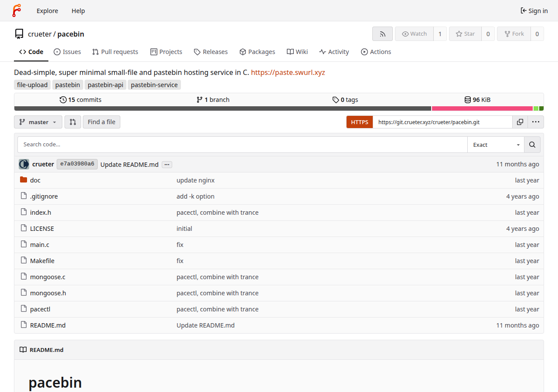Open the Releases tab
The image size is (558, 392).
tap(211, 52)
